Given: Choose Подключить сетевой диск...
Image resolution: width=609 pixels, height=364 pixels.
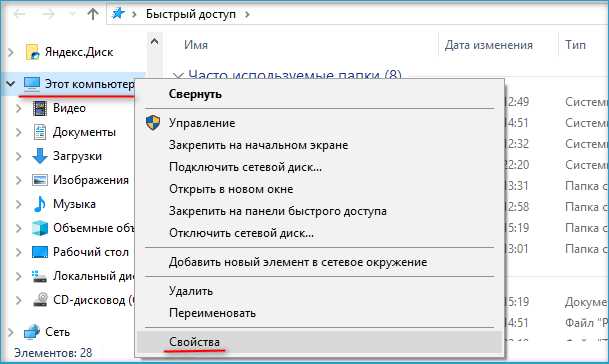Looking at the screenshot, I should [x=319, y=167].
